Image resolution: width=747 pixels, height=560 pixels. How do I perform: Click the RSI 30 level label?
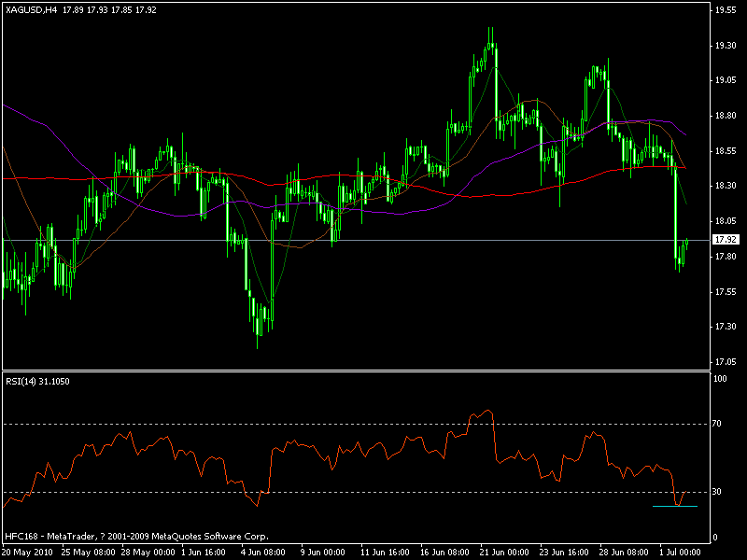click(x=717, y=492)
